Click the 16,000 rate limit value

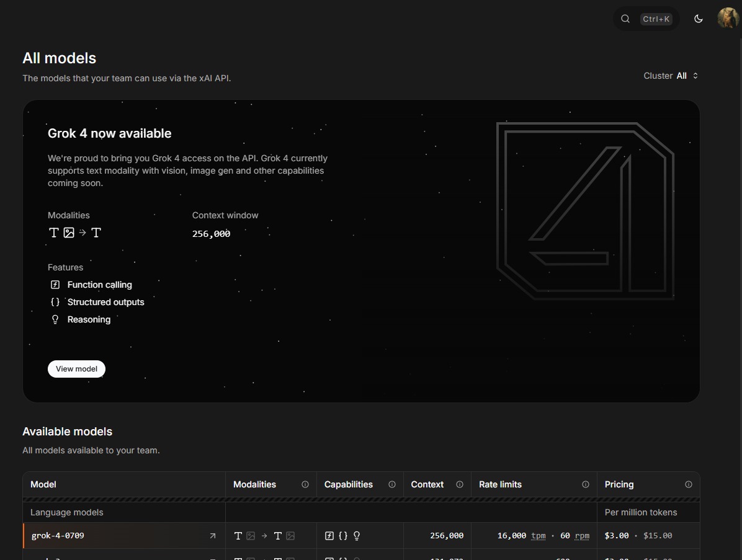tap(512, 536)
